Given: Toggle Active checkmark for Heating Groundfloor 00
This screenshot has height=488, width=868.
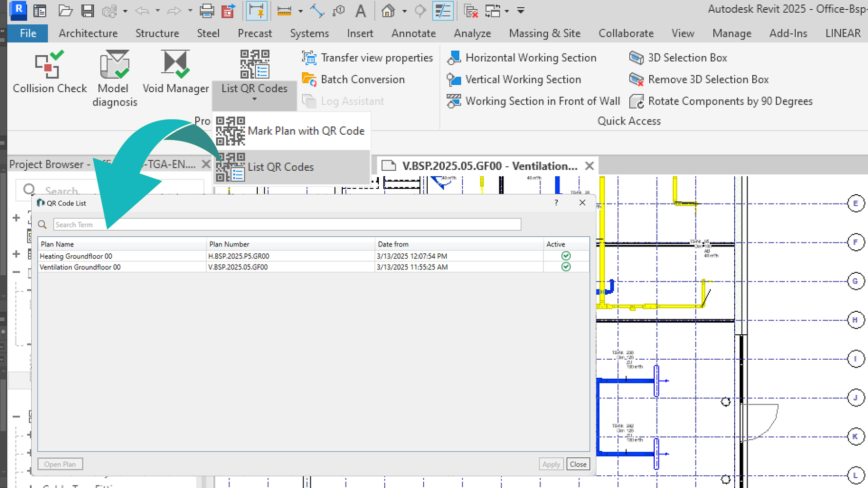Looking at the screenshot, I should 566,256.
